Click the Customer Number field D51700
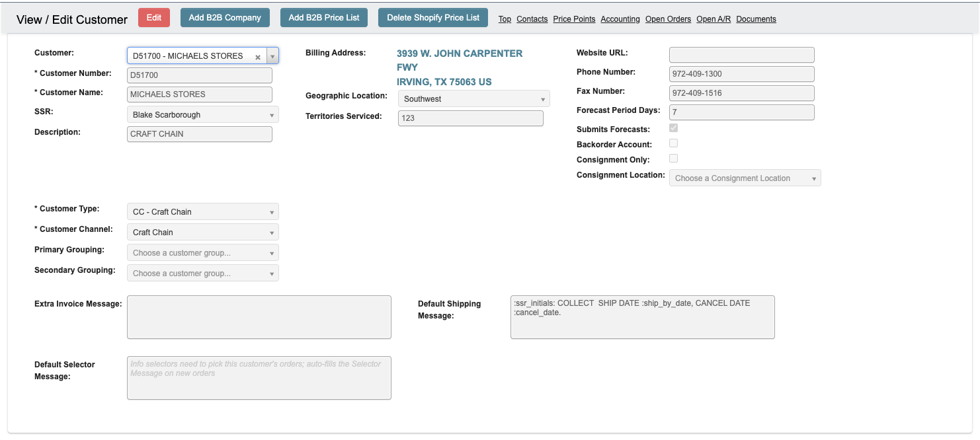980x440 pixels. pos(200,75)
